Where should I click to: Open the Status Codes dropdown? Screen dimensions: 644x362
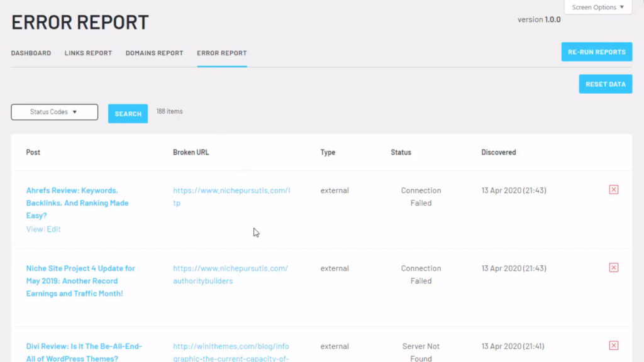pyautogui.click(x=55, y=112)
